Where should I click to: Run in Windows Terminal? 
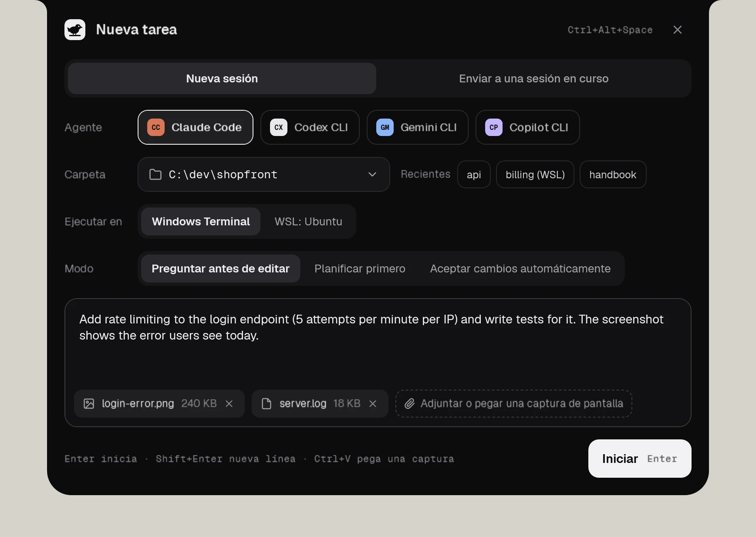point(201,221)
